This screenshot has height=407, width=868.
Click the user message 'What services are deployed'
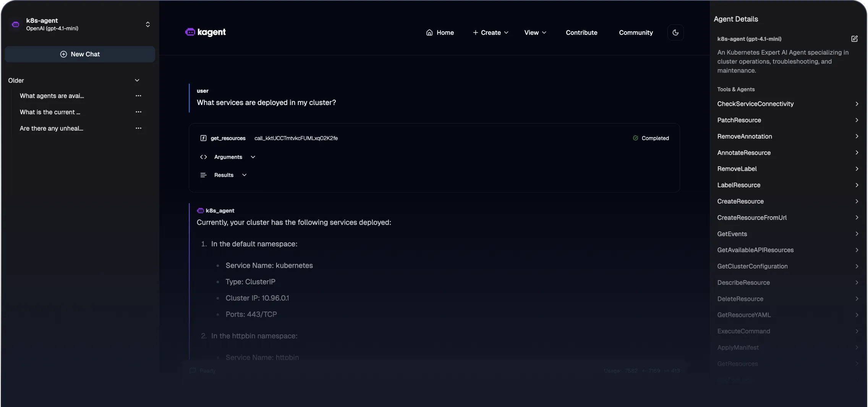tap(266, 102)
